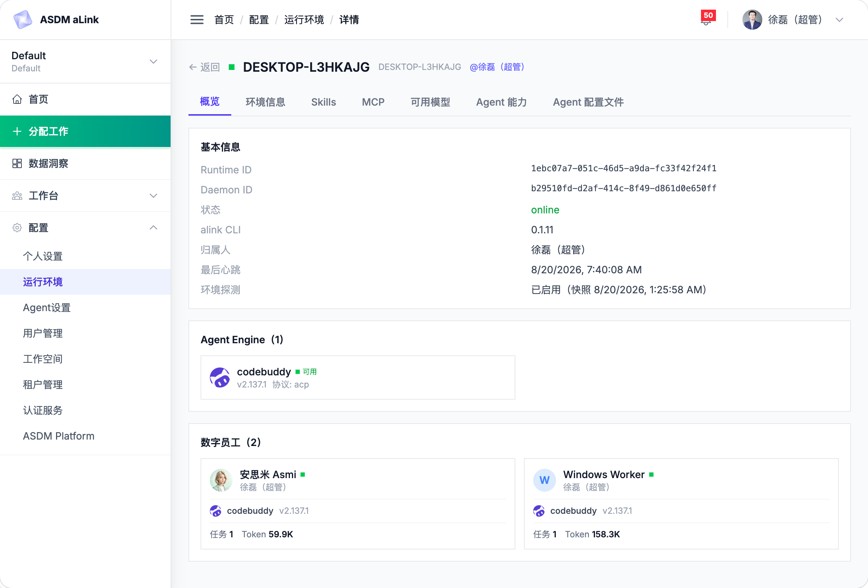Click the 分配工作 button
The image size is (868, 588).
click(85, 131)
